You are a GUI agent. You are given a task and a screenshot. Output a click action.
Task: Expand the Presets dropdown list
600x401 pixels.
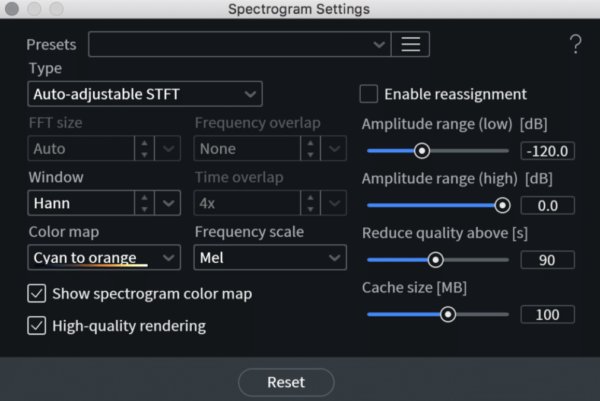[379, 45]
